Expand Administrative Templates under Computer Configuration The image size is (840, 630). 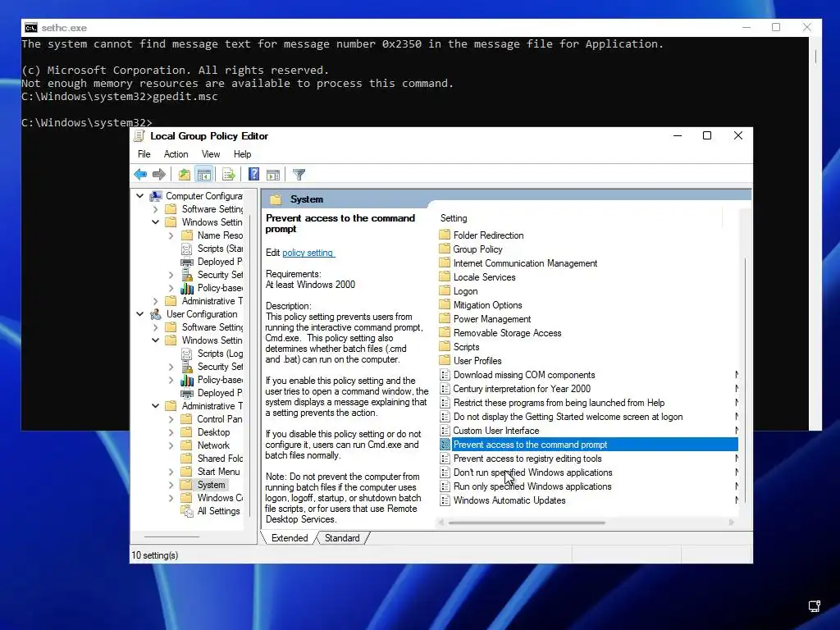(x=156, y=301)
